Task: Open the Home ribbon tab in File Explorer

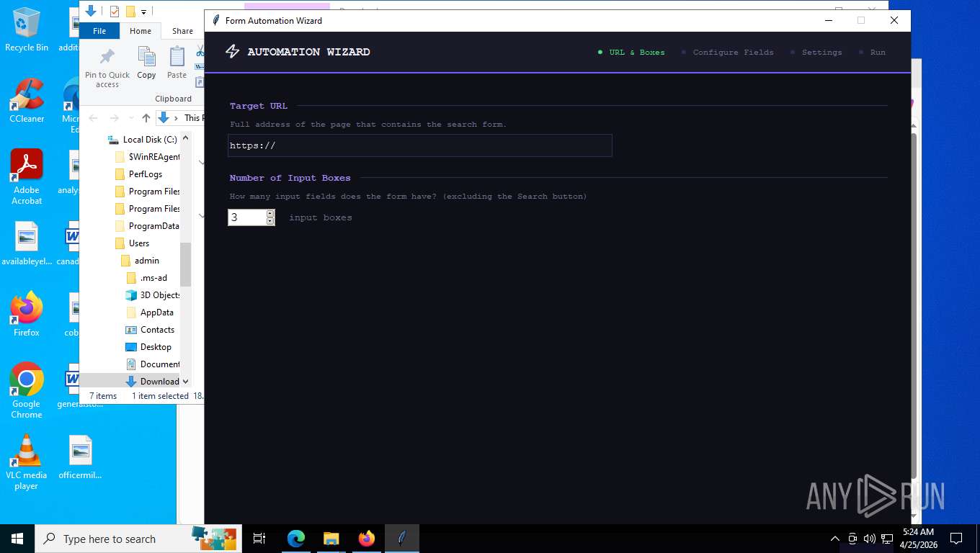Action: click(x=141, y=31)
